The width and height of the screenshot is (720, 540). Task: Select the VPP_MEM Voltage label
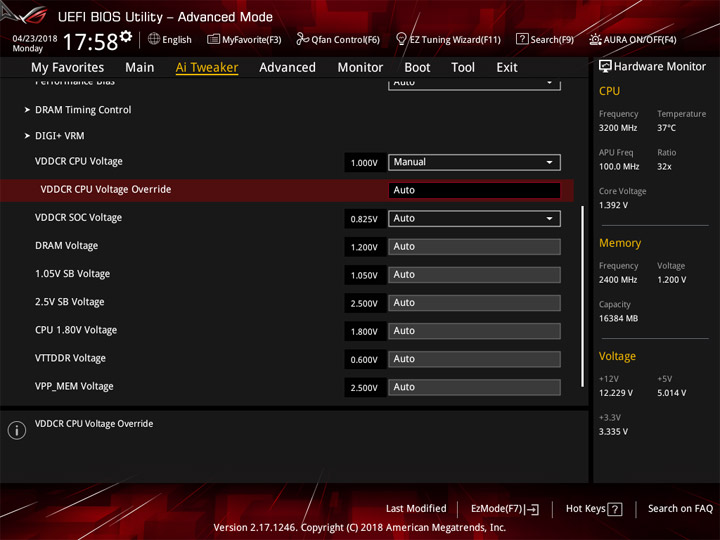pyautogui.click(x=74, y=386)
